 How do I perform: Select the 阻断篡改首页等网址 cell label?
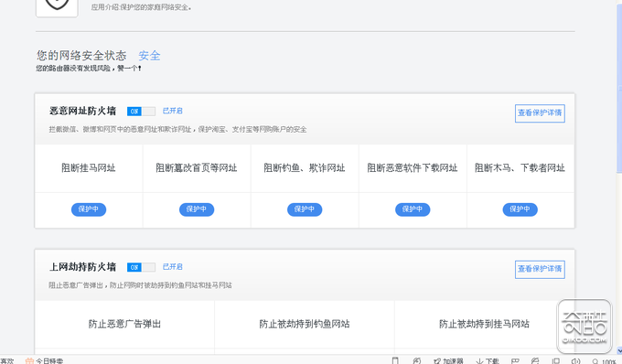coord(197,168)
